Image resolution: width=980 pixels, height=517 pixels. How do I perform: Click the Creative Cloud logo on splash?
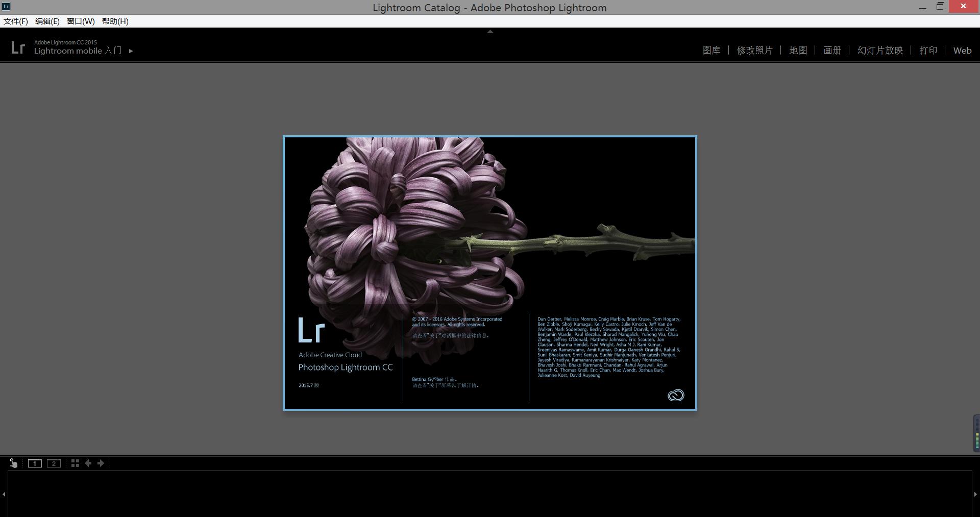point(675,395)
